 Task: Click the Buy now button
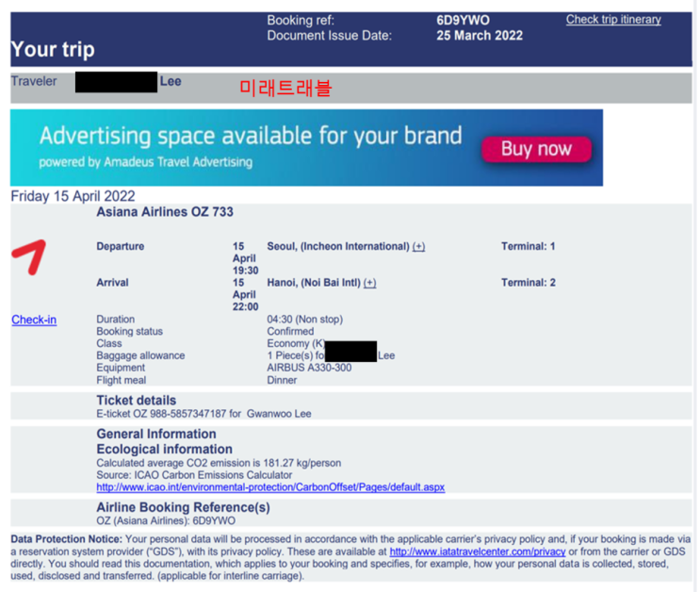(x=537, y=149)
